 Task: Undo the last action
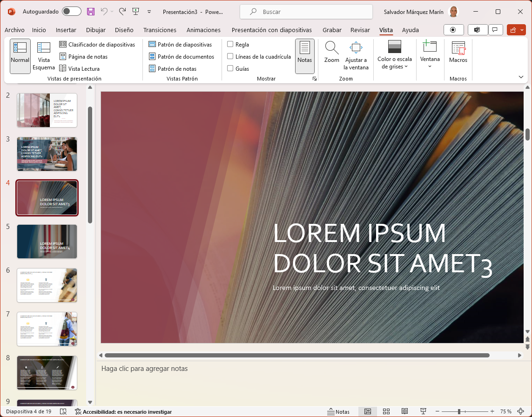pyautogui.click(x=104, y=12)
